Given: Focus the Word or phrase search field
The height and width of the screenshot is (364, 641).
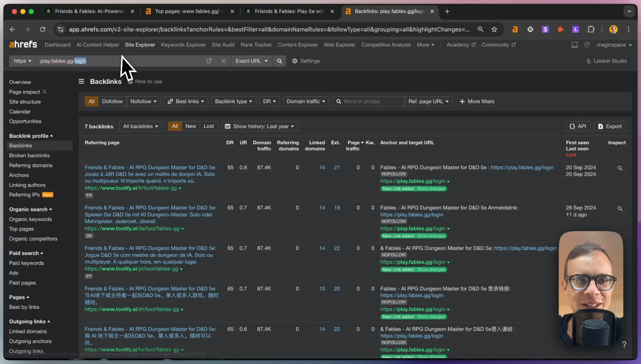Looking at the screenshot, I should click(x=368, y=101).
